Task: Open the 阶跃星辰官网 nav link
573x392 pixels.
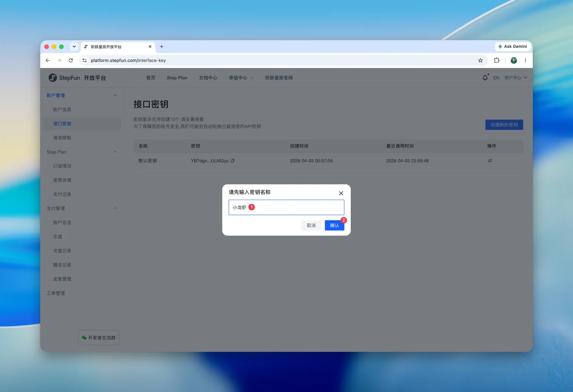Action: (x=279, y=78)
